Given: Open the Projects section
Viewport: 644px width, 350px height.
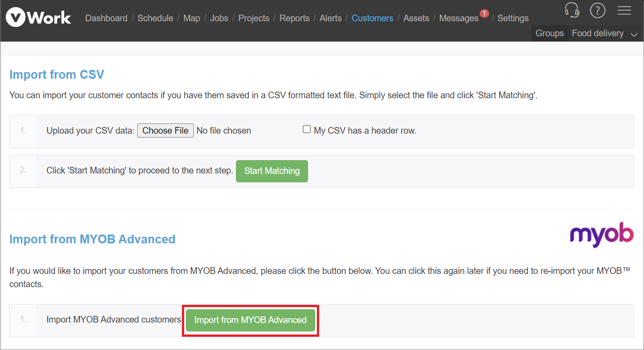Looking at the screenshot, I should 254,18.
